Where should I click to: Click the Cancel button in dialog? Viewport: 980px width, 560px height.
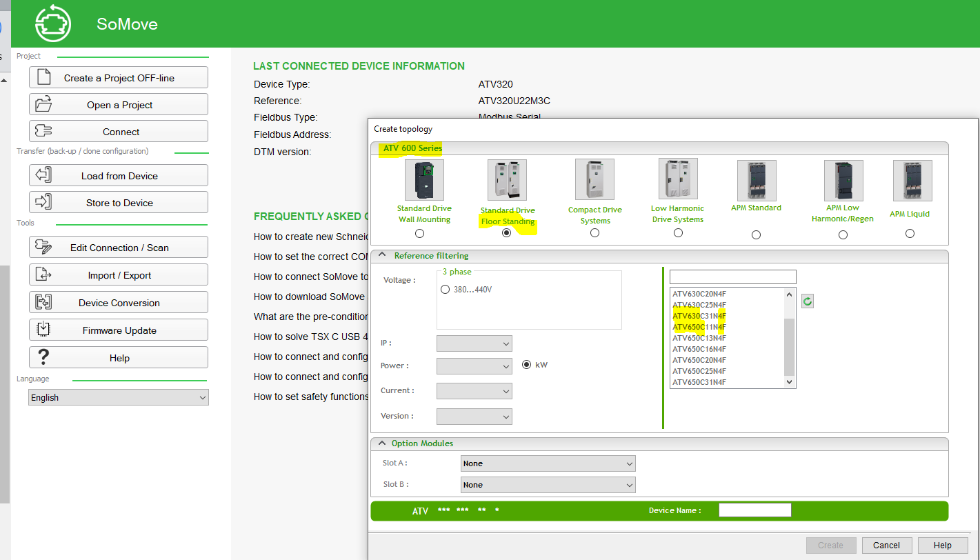[886, 546]
